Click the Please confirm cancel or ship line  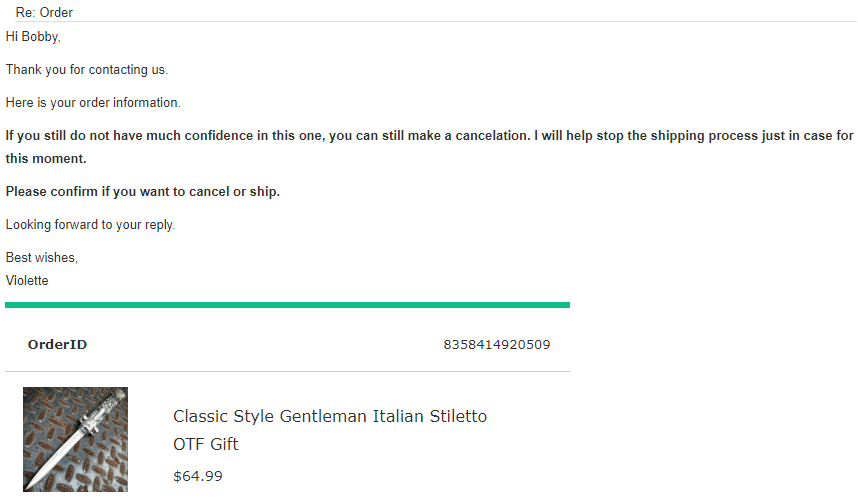[x=142, y=191]
